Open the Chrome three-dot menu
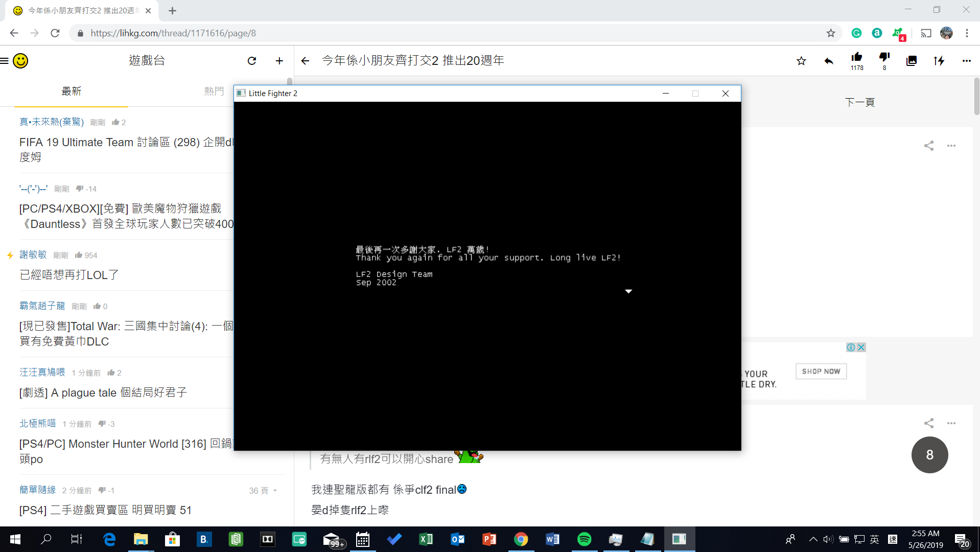 [x=967, y=33]
